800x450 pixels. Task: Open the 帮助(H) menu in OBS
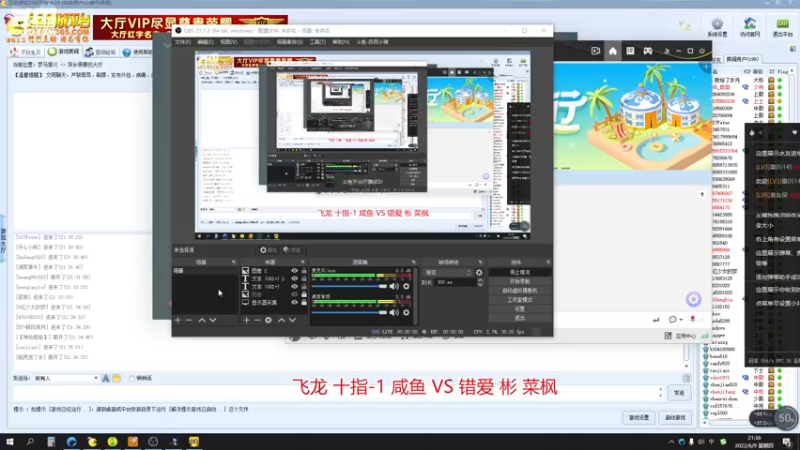pyautogui.click(x=341, y=42)
